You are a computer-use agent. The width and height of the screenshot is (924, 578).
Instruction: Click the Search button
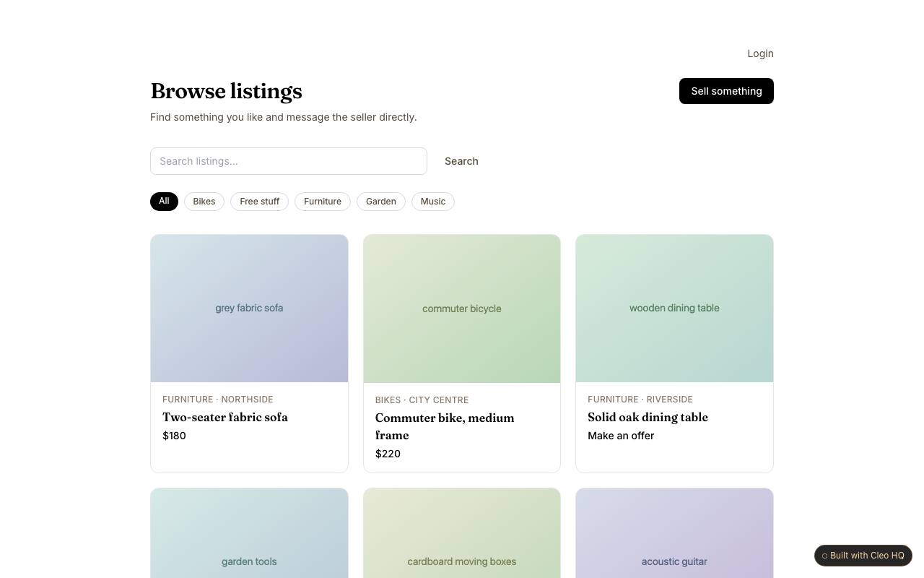pyautogui.click(x=461, y=161)
